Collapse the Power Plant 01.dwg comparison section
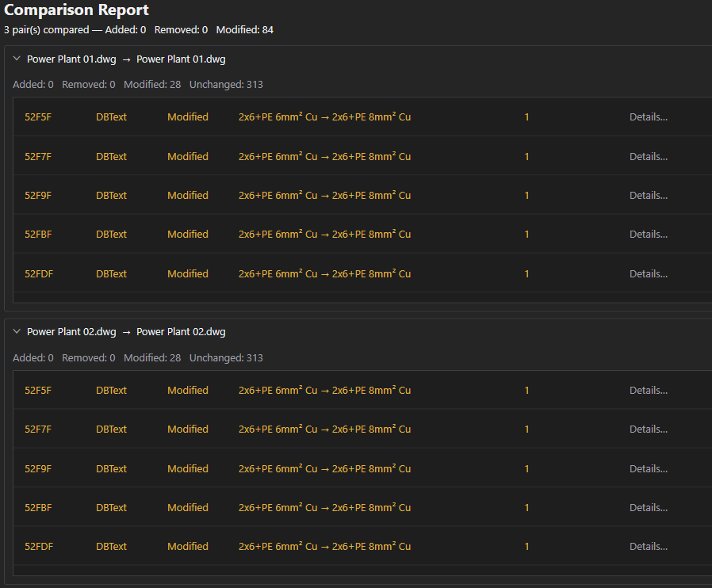This screenshot has width=712, height=588. coord(17,59)
